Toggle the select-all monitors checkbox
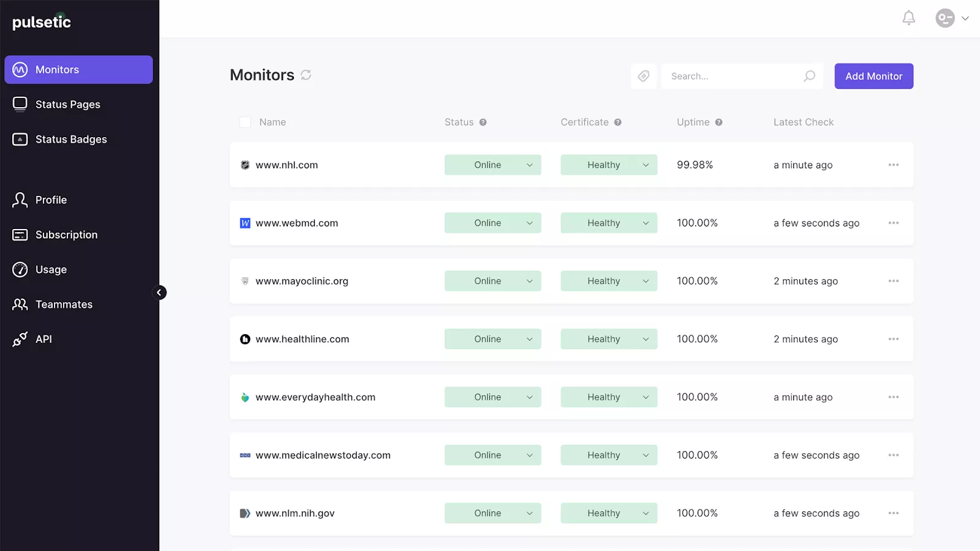 tap(245, 122)
